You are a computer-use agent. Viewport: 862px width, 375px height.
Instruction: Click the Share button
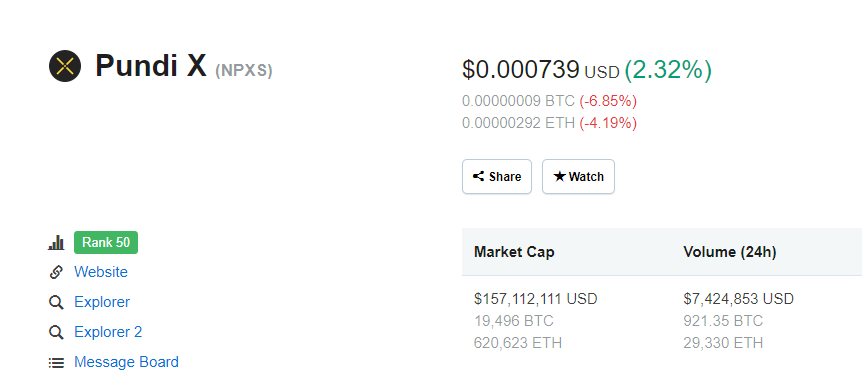pyautogui.click(x=497, y=177)
